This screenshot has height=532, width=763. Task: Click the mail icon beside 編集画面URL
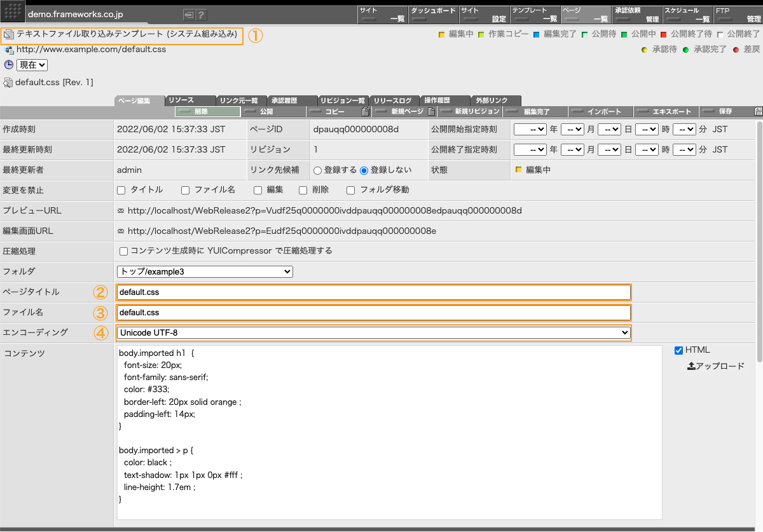(x=121, y=231)
